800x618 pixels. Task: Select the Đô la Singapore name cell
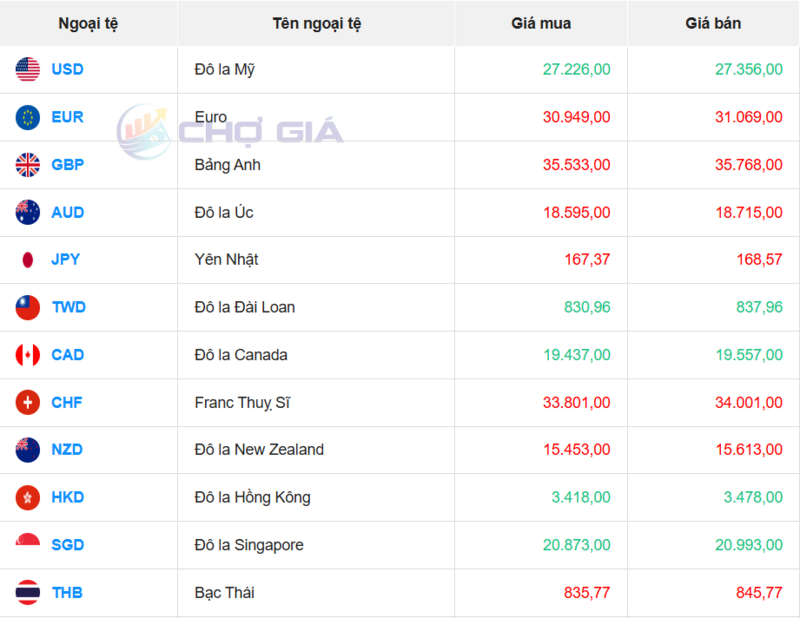pyautogui.click(x=249, y=545)
